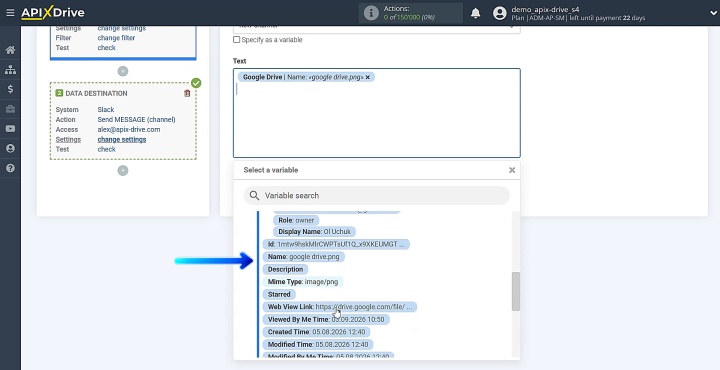This screenshot has width=720, height=370.
Task: Click check link in Data Destination
Action: pos(107,149)
